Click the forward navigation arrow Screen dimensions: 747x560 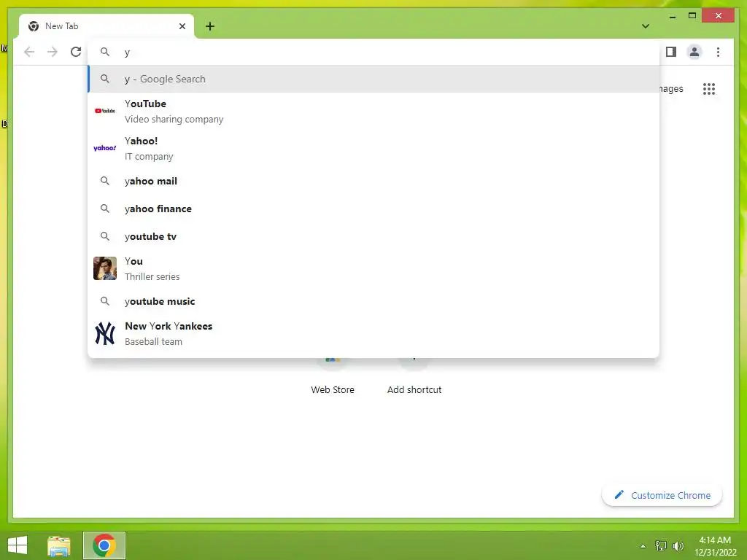53,52
